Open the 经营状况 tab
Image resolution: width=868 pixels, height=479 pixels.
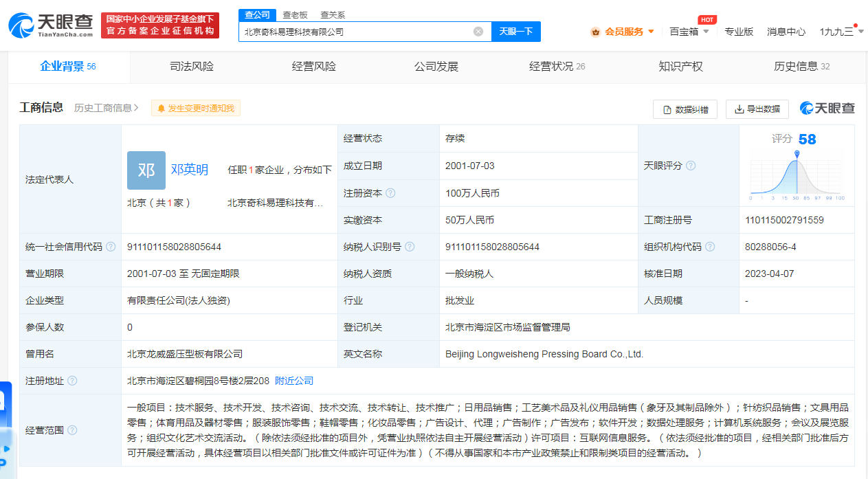click(x=557, y=67)
